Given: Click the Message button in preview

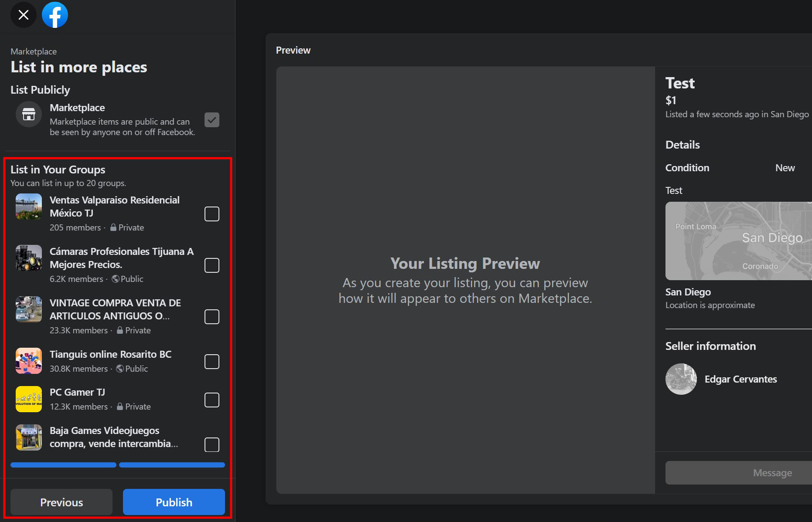Looking at the screenshot, I should point(739,473).
